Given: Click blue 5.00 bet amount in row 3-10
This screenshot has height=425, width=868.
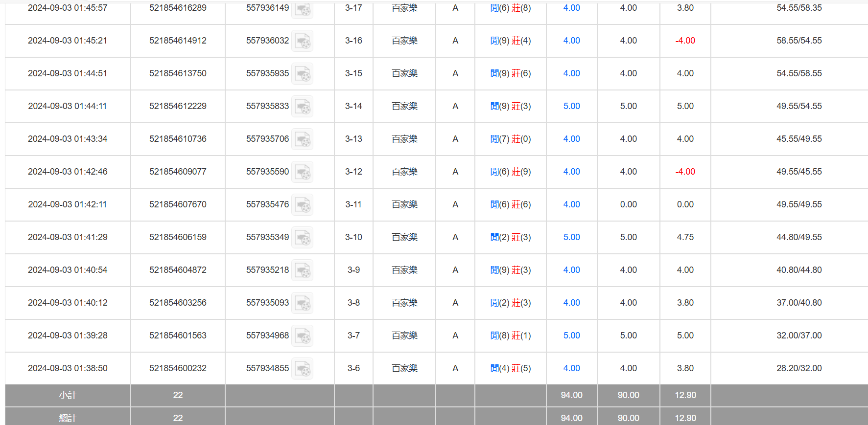Looking at the screenshot, I should click(571, 237).
